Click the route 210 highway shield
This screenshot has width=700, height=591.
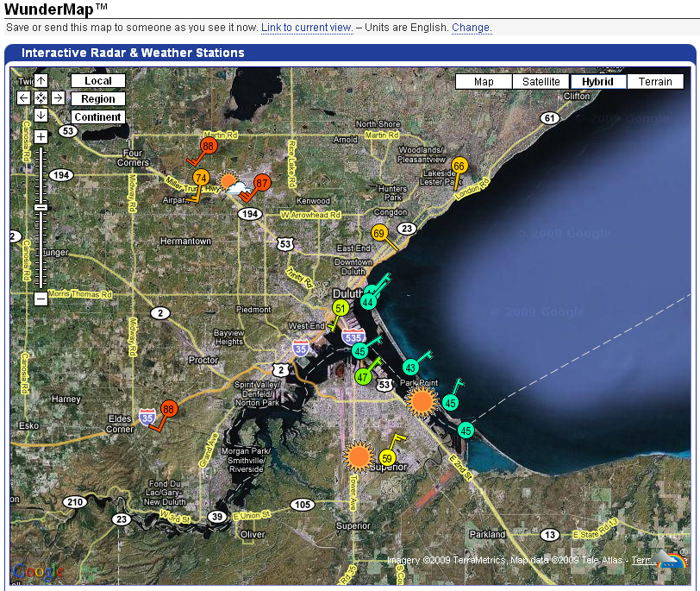pyautogui.click(x=75, y=502)
